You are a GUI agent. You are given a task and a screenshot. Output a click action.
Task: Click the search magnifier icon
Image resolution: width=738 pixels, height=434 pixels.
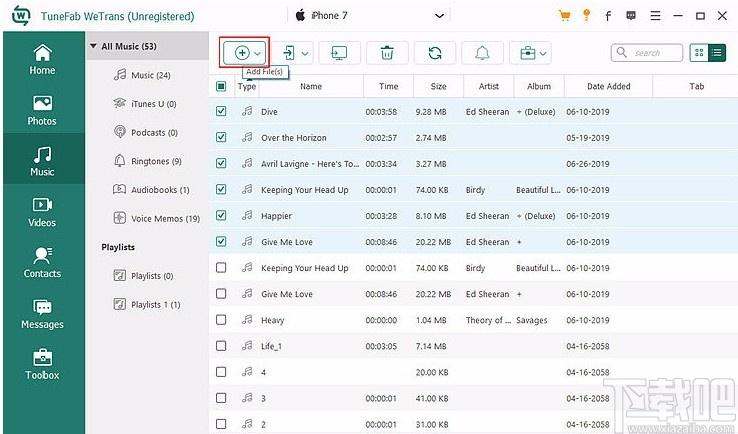pos(622,52)
